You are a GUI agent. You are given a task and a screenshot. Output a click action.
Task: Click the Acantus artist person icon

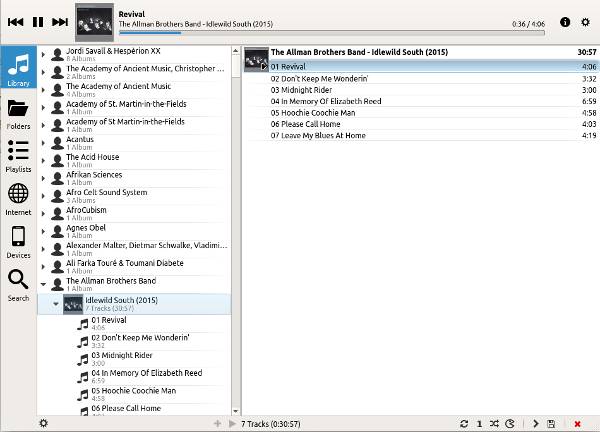pos(57,143)
